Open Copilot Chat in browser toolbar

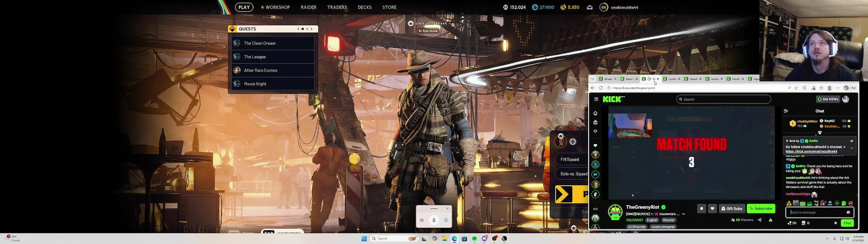[x=850, y=88]
